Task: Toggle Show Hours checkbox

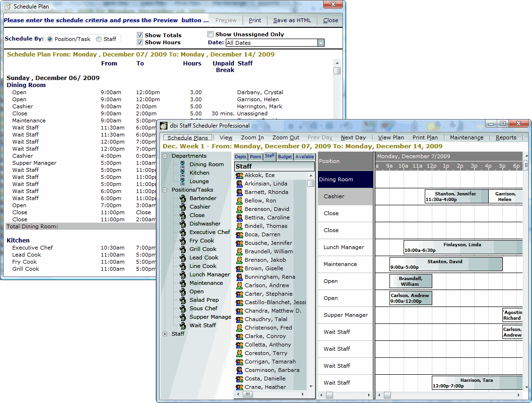Action: click(x=140, y=42)
